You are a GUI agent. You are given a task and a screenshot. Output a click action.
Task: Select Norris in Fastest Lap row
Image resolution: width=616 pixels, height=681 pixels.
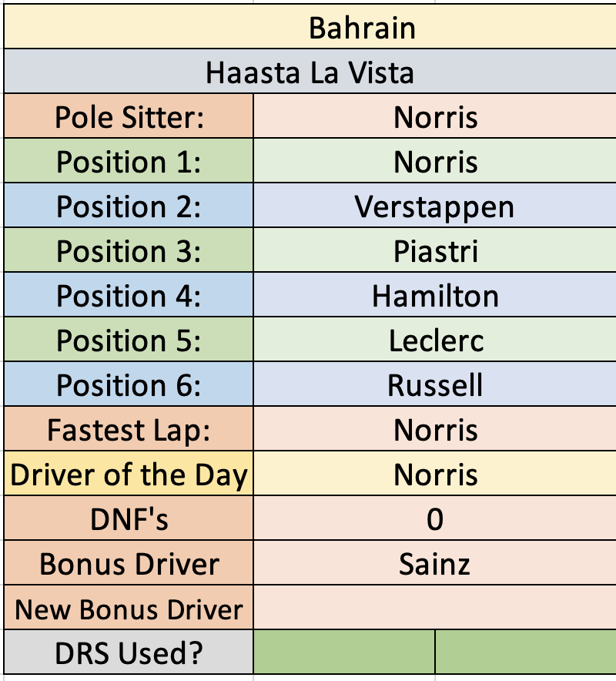coord(435,429)
